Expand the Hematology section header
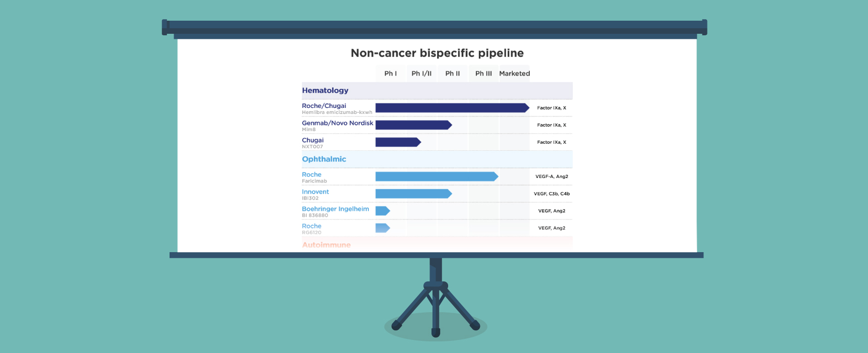The height and width of the screenshot is (353, 868). coord(325,91)
